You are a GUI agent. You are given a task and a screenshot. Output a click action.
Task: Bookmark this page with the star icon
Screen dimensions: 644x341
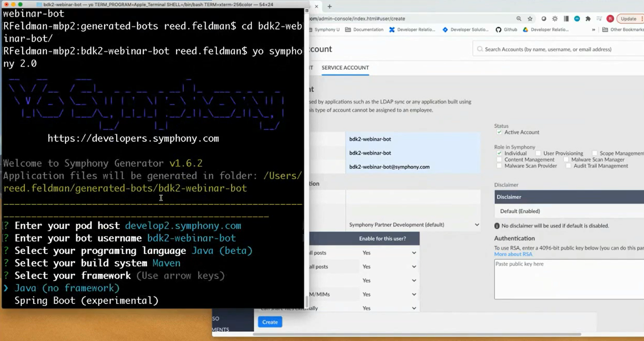coord(530,19)
